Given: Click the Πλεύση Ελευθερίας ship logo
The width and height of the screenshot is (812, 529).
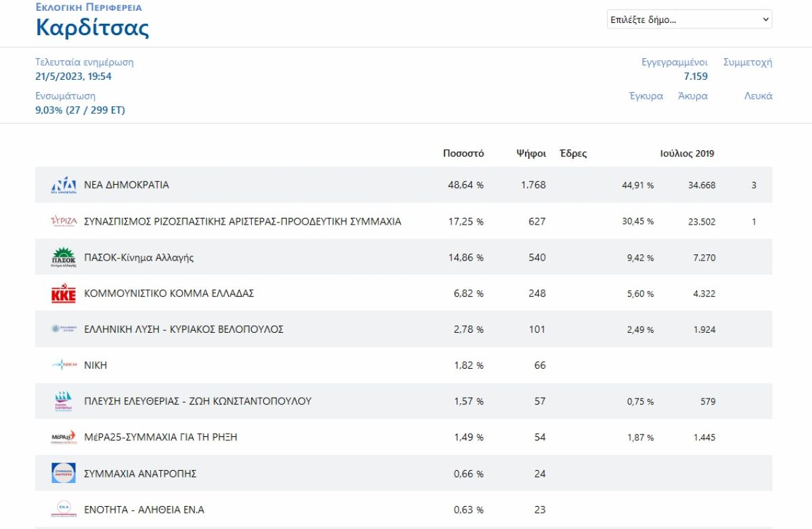Looking at the screenshot, I should click(64, 401).
